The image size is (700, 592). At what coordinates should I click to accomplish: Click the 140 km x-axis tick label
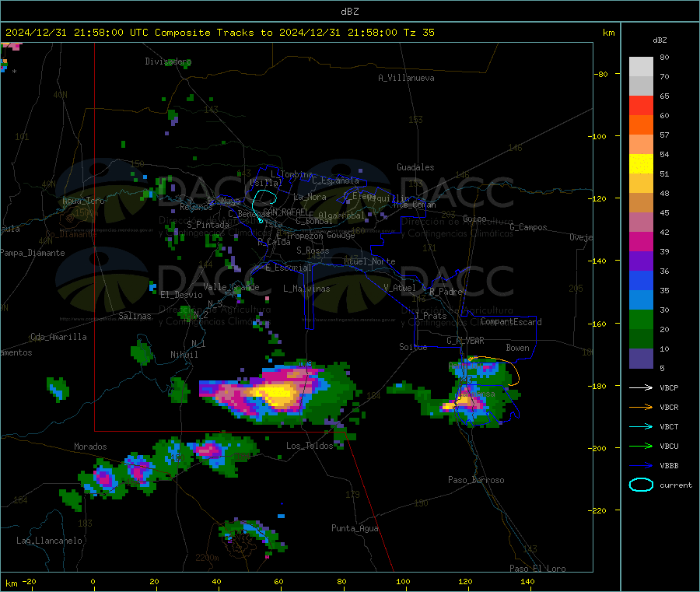coord(527,581)
